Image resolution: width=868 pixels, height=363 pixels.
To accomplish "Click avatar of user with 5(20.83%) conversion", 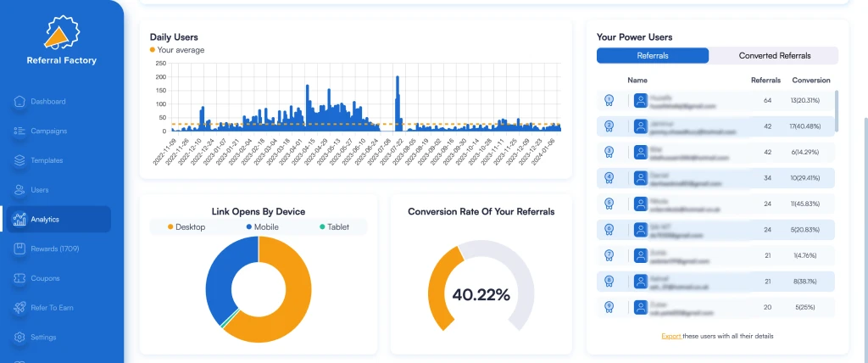I will click(x=641, y=230).
